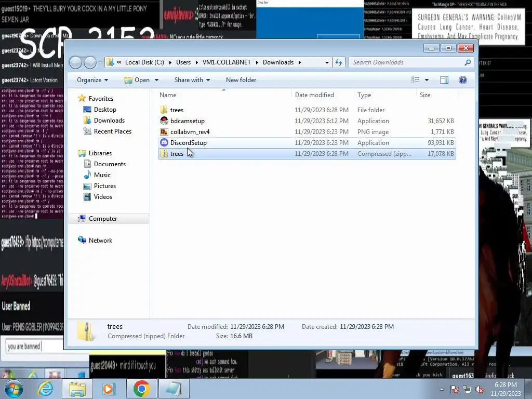Click the magnifier search icon
The image size is (532, 399).
468,62
